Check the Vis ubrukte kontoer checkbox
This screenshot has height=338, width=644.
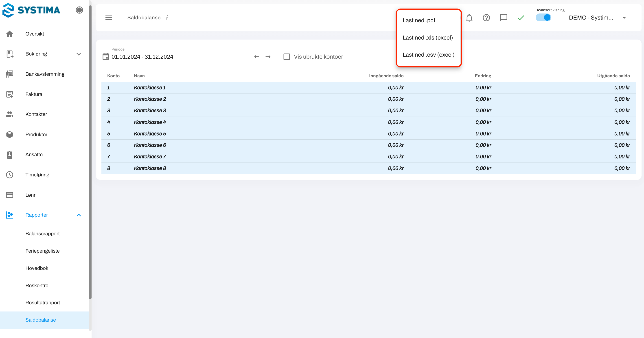click(287, 57)
